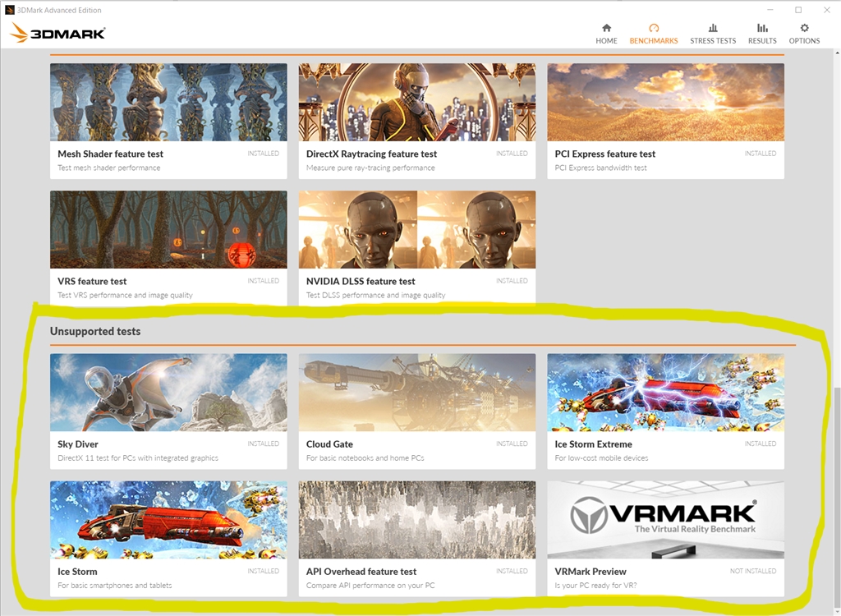Maximize the 3DMark window
841x616 pixels.
[798, 10]
